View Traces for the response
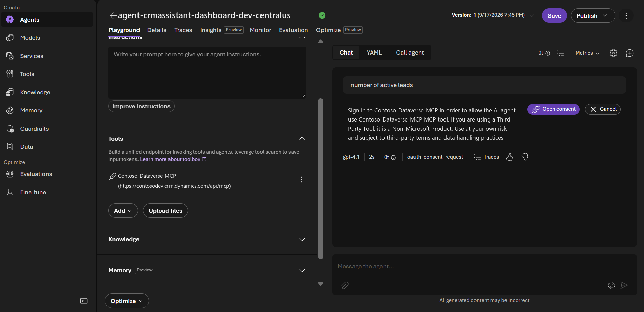This screenshot has width=644, height=312. coord(486,157)
